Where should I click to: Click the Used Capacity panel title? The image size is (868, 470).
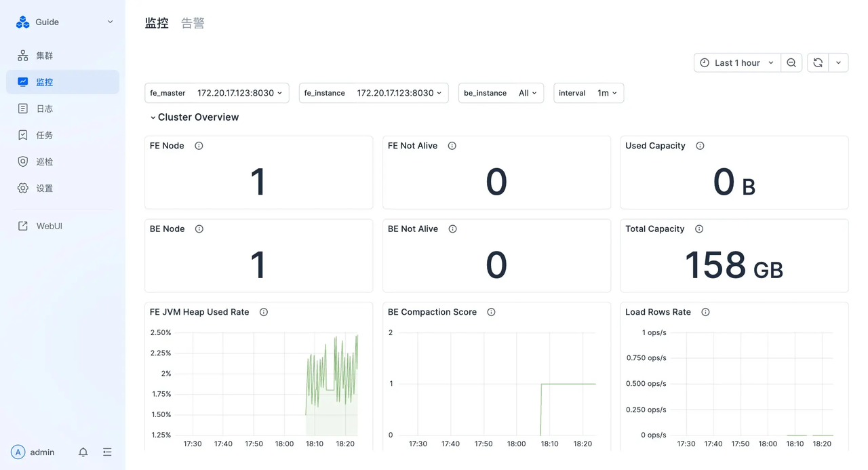click(655, 146)
